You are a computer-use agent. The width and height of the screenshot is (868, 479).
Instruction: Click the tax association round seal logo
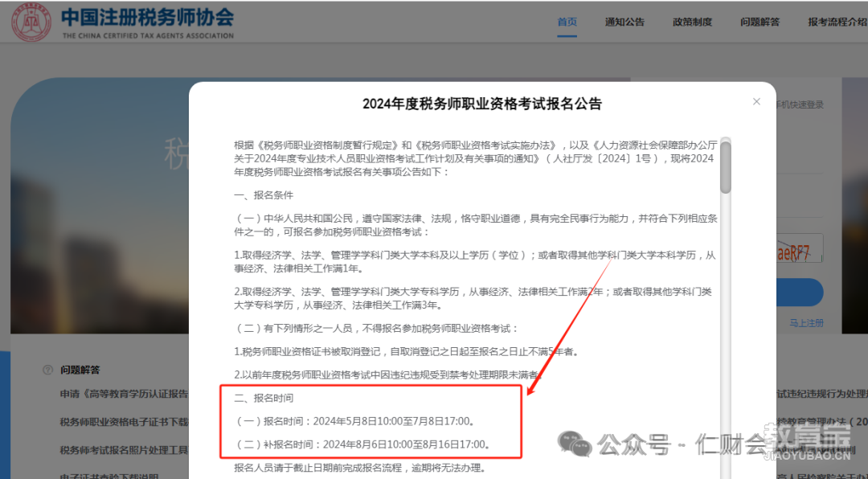(31, 23)
